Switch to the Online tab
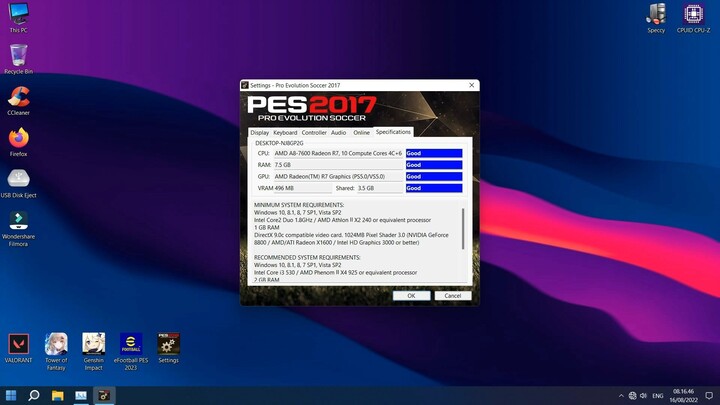The width and height of the screenshot is (720, 405). [361, 132]
